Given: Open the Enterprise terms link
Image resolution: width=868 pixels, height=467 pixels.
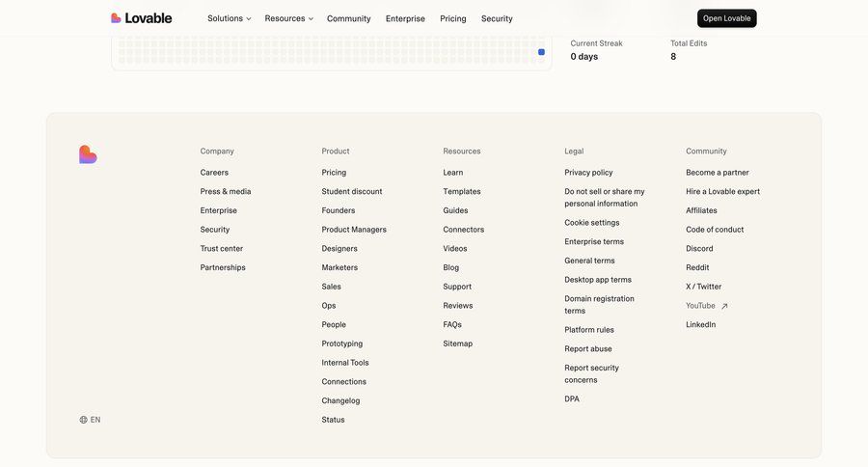Looking at the screenshot, I should tap(594, 241).
